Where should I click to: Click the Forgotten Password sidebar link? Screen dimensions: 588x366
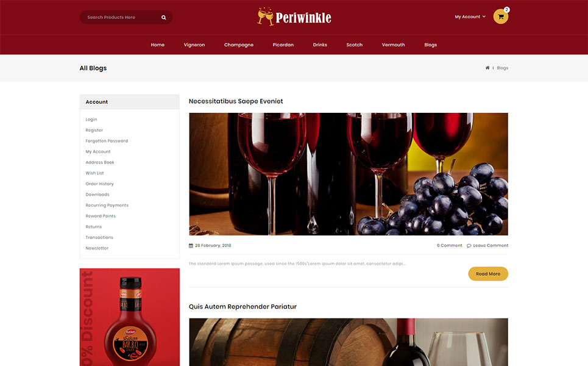[x=107, y=141]
